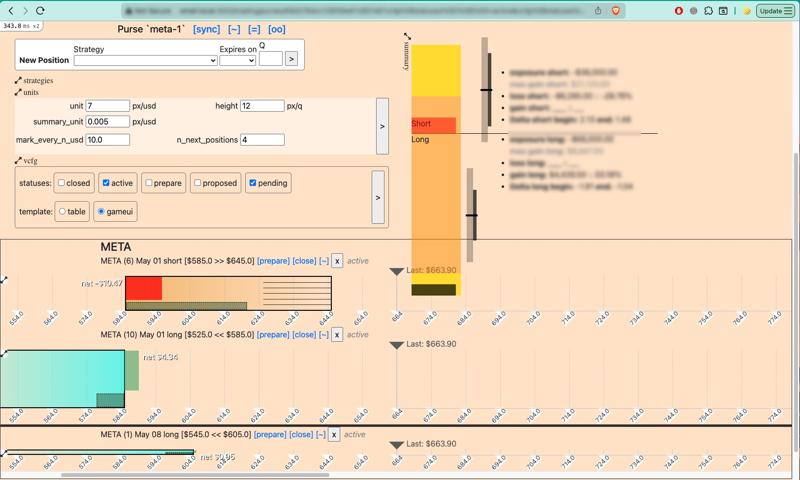Reload the current page
The width and height of the screenshot is (800, 480).
point(40,10)
